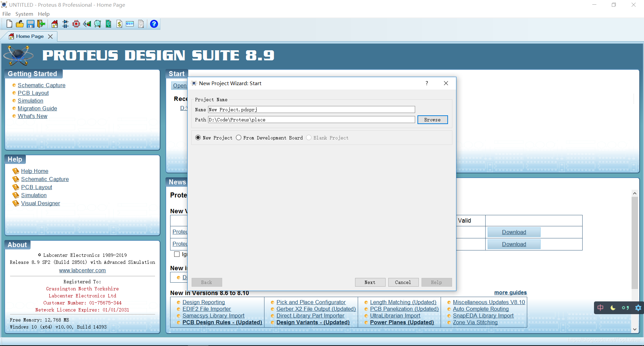The image size is (644, 346).
Task: Open Schematic Capture link in Help panel
Action: pyautogui.click(x=45, y=179)
